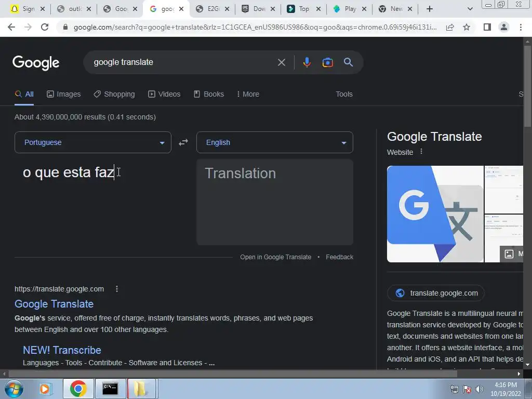
Task: Click the volume speaker tray icon
Action: click(479, 389)
